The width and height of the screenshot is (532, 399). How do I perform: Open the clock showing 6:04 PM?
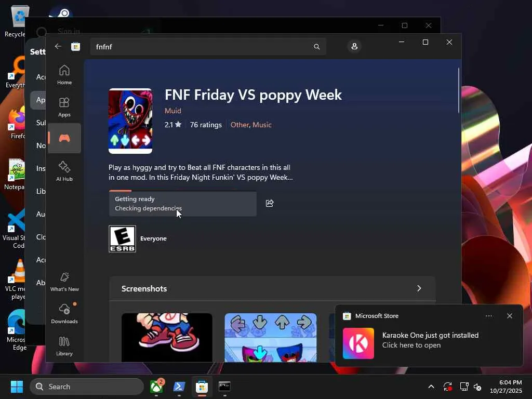point(506,387)
